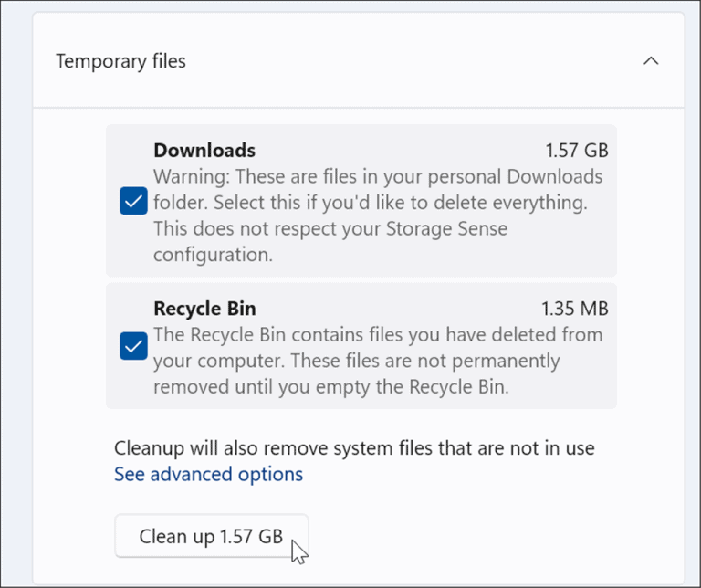The width and height of the screenshot is (701, 588).
Task: Click the bold Recycle Bin heading
Action: (x=205, y=309)
